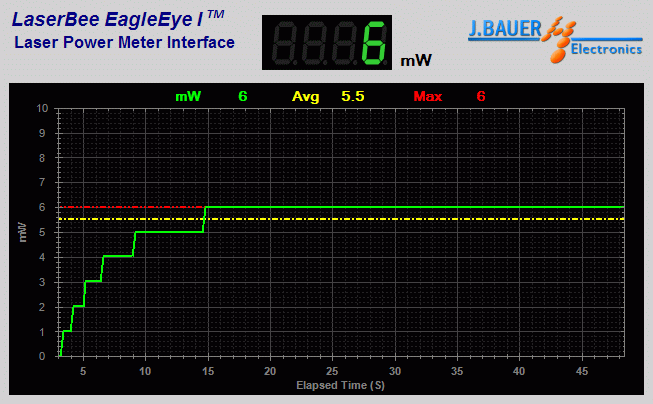This screenshot has height=404, width=653.
Task: Click the green trace step at 15 seconds
Action: click(x=204, y=219)
